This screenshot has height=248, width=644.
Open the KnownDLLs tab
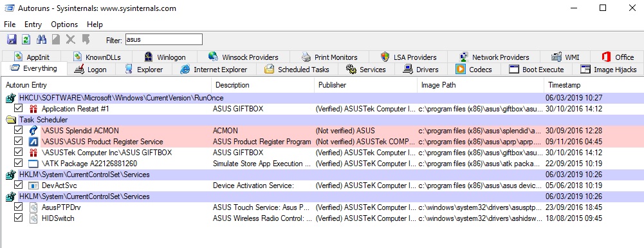(x=97, y=57)
